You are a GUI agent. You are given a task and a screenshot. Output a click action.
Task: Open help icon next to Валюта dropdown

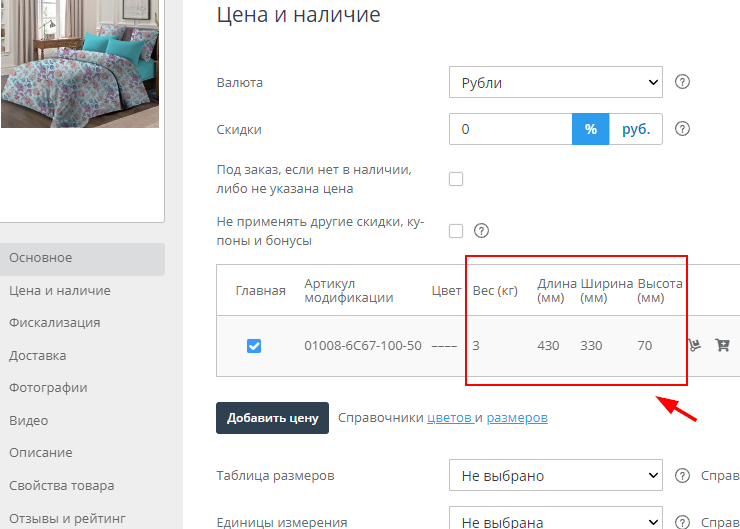[683, 82]
